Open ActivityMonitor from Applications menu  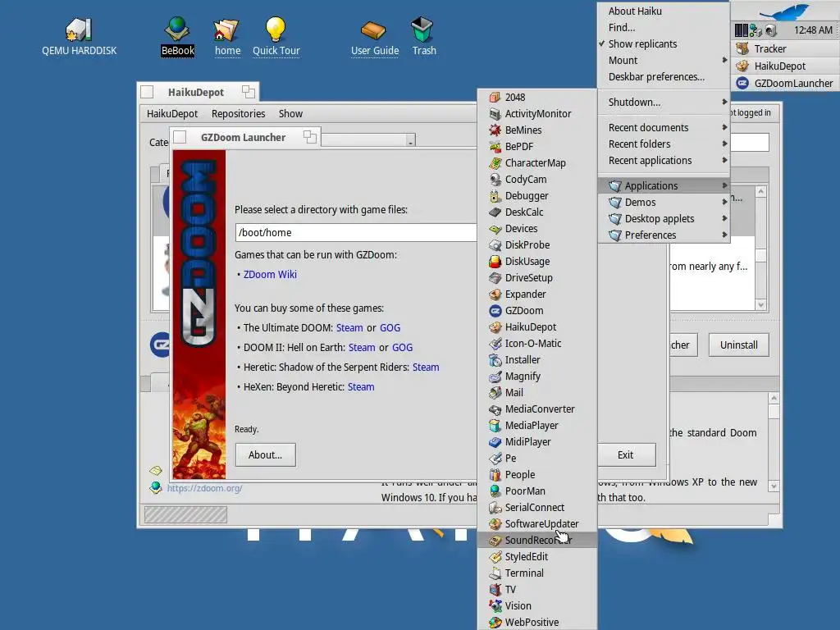pyautogui.click(x=537, y=113)
